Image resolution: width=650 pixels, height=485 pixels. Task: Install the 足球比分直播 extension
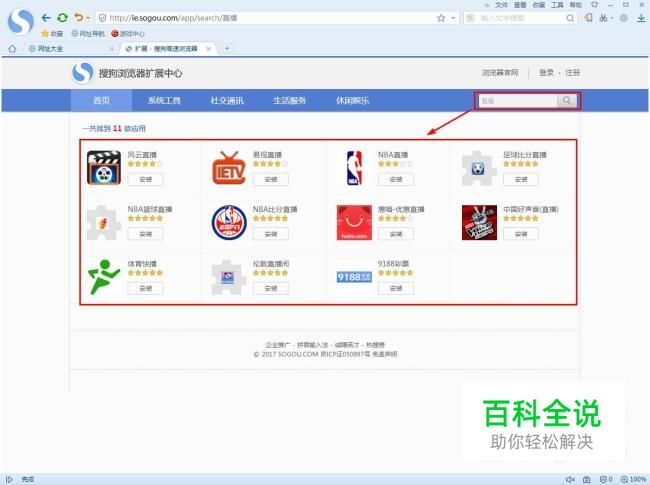pyautogui.click(x=521, y=179)
